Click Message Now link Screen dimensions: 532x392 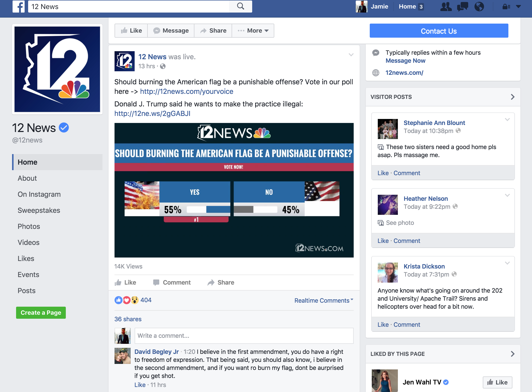coord(405,61)
